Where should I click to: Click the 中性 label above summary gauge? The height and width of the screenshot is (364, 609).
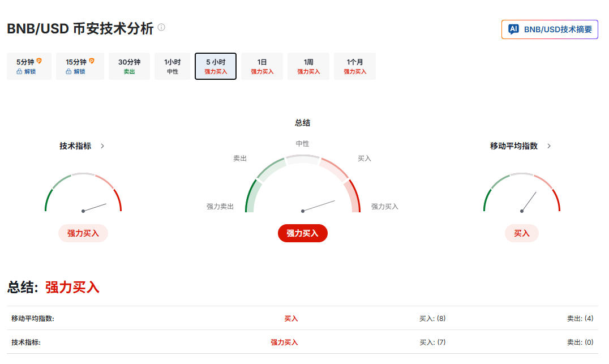coord(303,144)
